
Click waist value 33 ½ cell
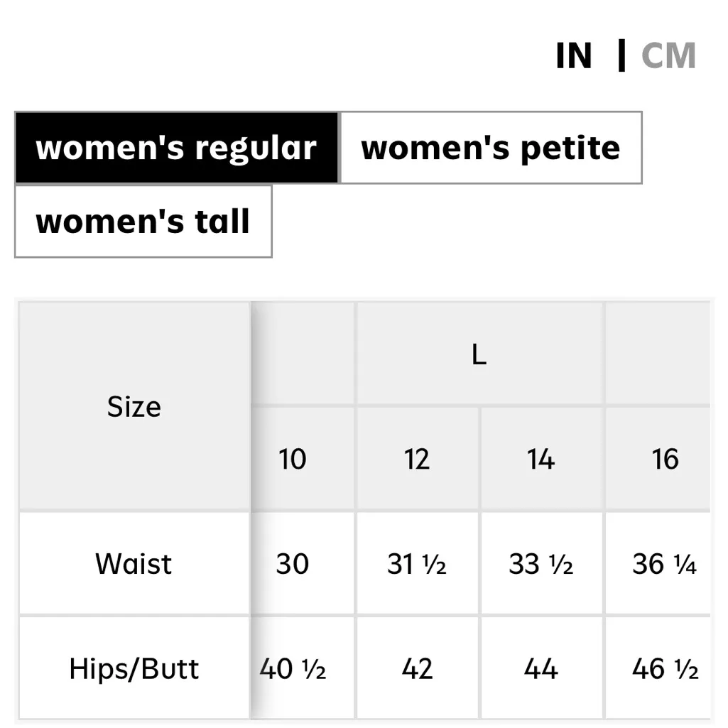click(541, 564)
